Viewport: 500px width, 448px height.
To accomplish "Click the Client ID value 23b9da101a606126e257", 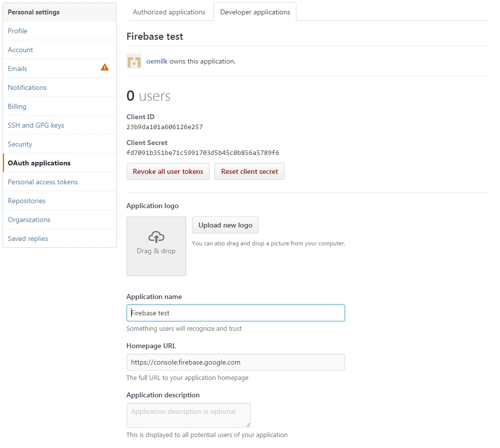I will click(164, 127).
